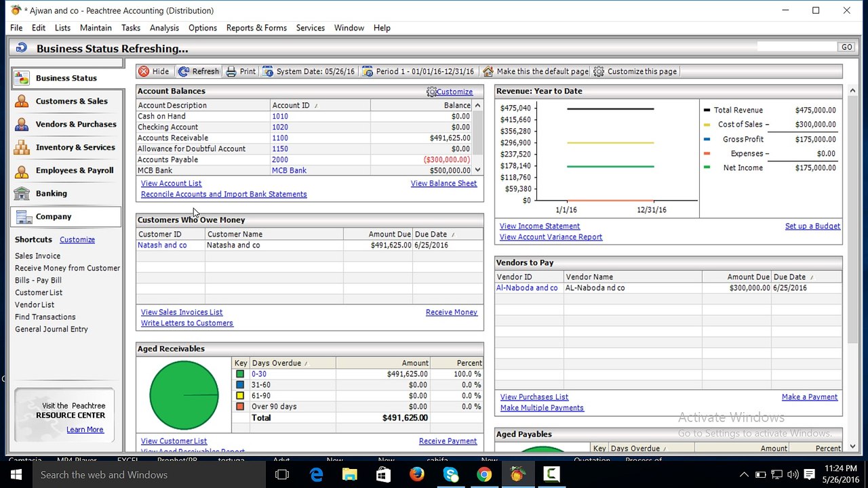The width and height of the screenshot is (868, 488).
Task: Open the General Journal Entry shortcut
Action: [x=52, y=329]
